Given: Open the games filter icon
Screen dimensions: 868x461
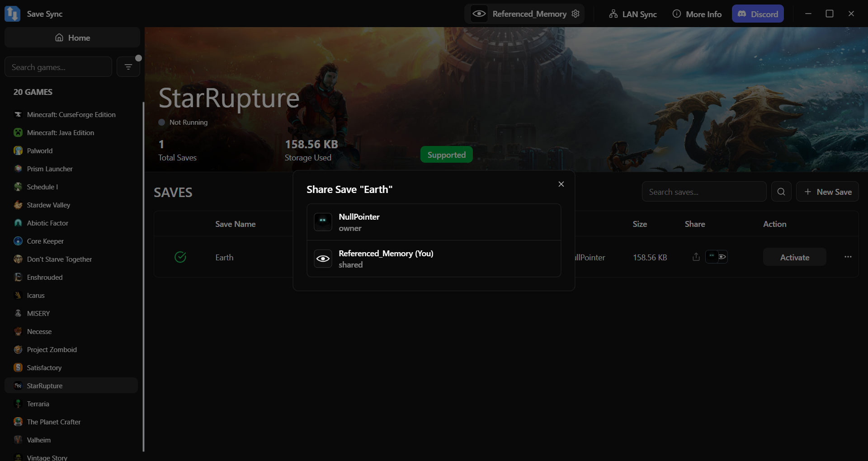Looking at the screenshot, I should click(128, 67).
